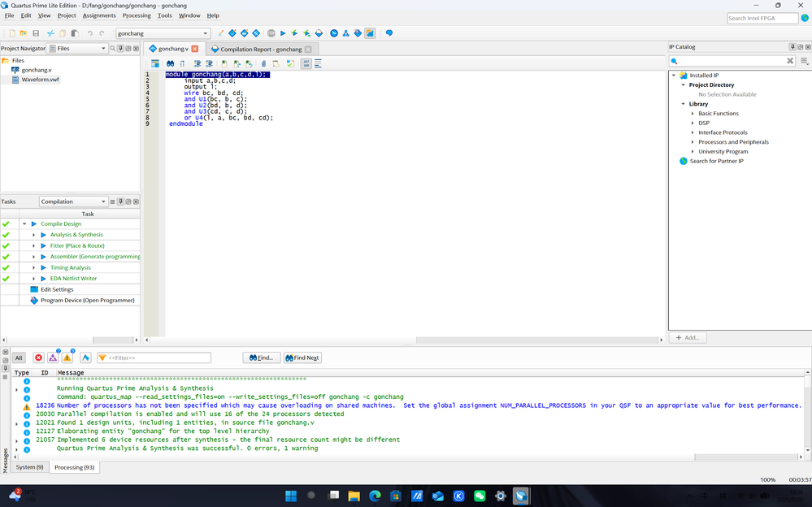Open the Processing menu
Image resolution: width=812 pixels, height=507 pixels.
(x=137, y=15)
